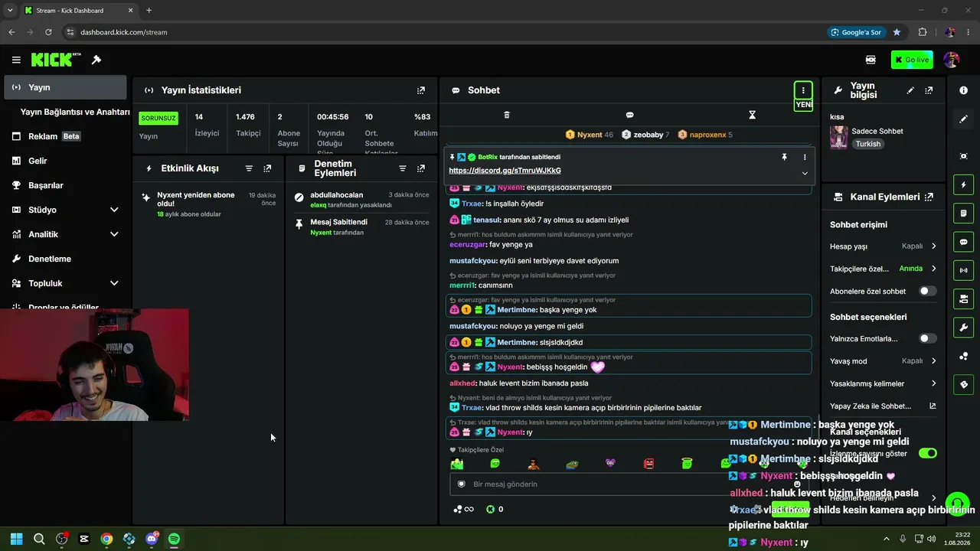This screenshot has width=980, height=551.
Task: Open the Windows Start menu
Action: 17,539
